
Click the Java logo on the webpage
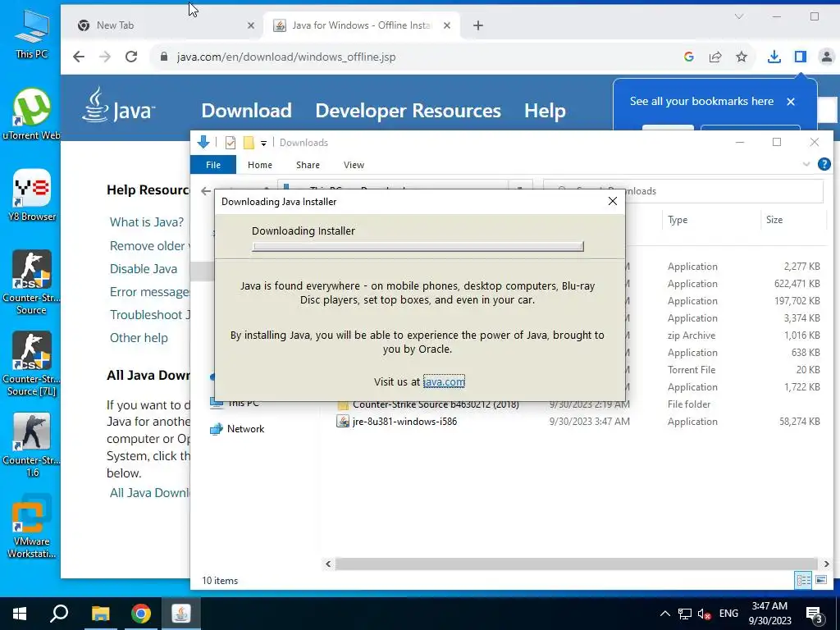(x=118, y=106)
